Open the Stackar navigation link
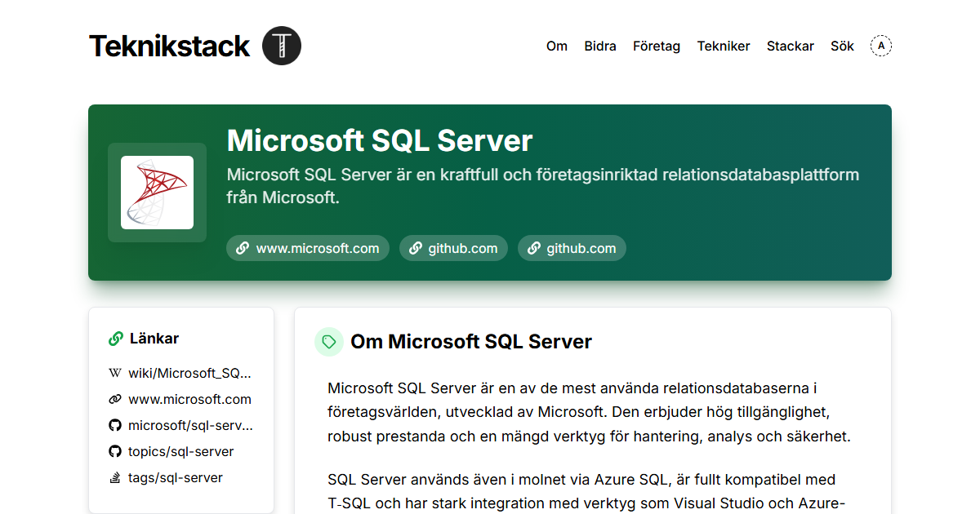The height and width of the screenshot is (514, 980). pyautogui.click(x=791, y=46)
